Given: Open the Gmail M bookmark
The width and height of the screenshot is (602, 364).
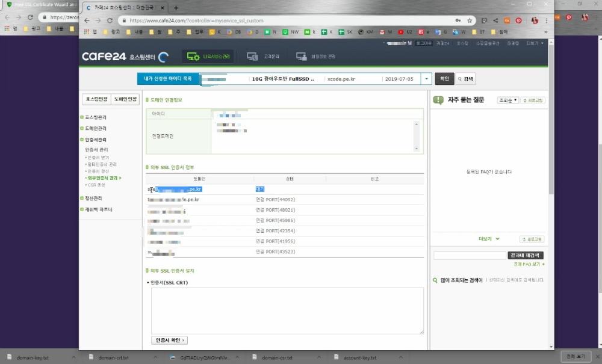Looking at the screenshot, I should click(386, 32).
